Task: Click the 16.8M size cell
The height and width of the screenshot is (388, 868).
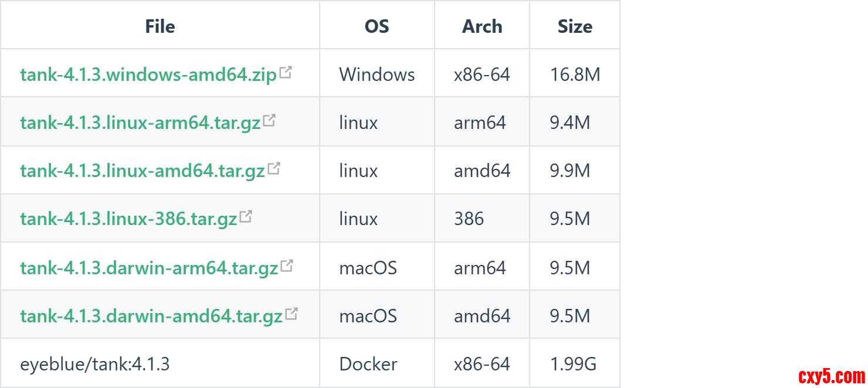Action: 575,75
